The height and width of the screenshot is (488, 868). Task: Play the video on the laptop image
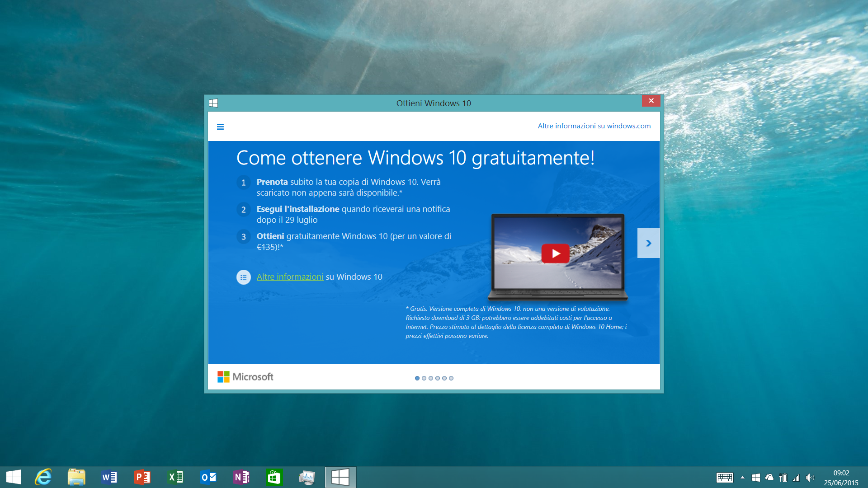click(555, 253)
